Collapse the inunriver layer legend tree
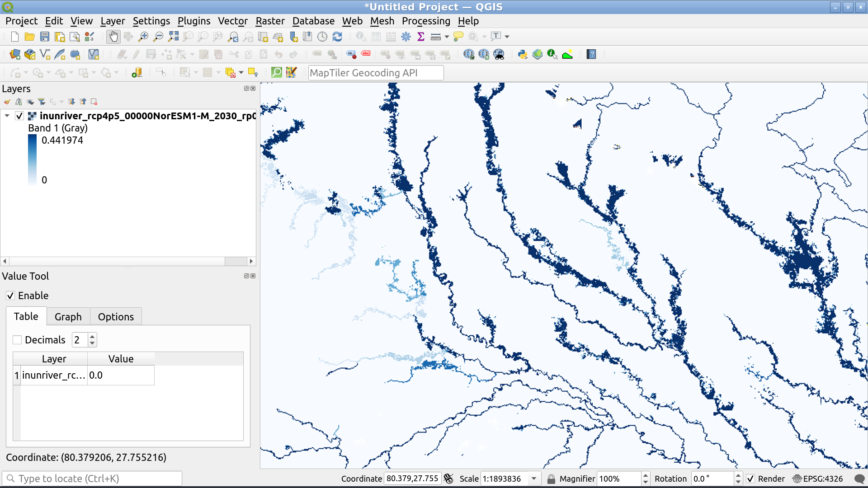This screenshot has height=488, width=868. click(x=7, y=116)
